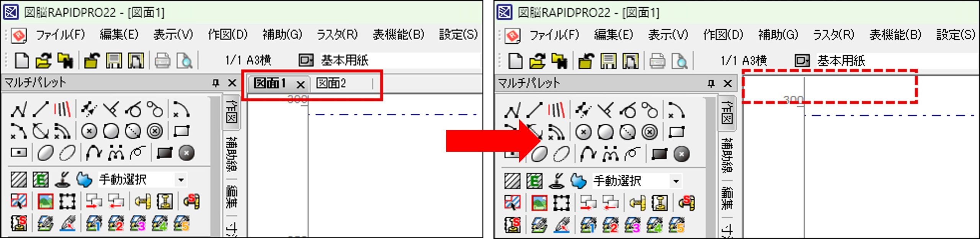Switch to the 図面2 drawing tab
Screen dimensions: 980x239
(x=331, y=83)
